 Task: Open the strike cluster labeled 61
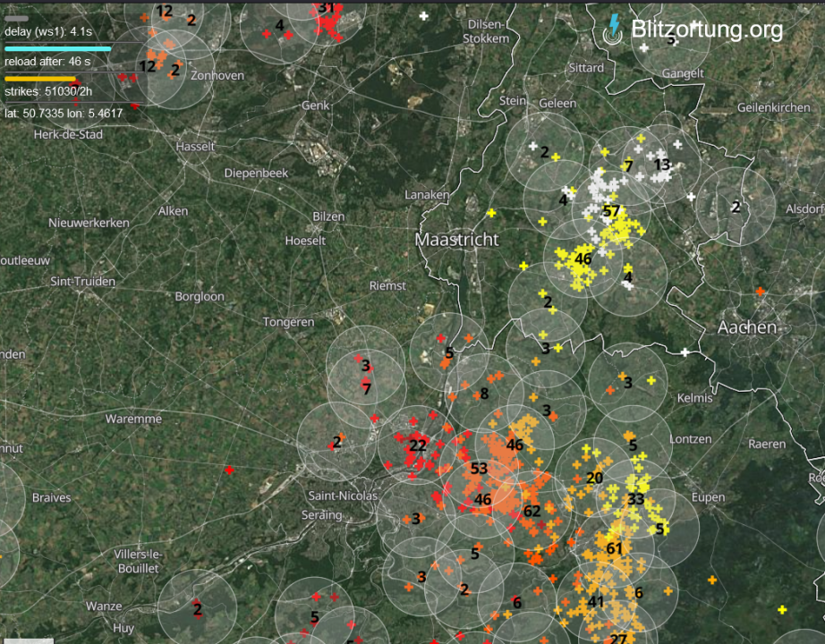[x=615, y=548]
